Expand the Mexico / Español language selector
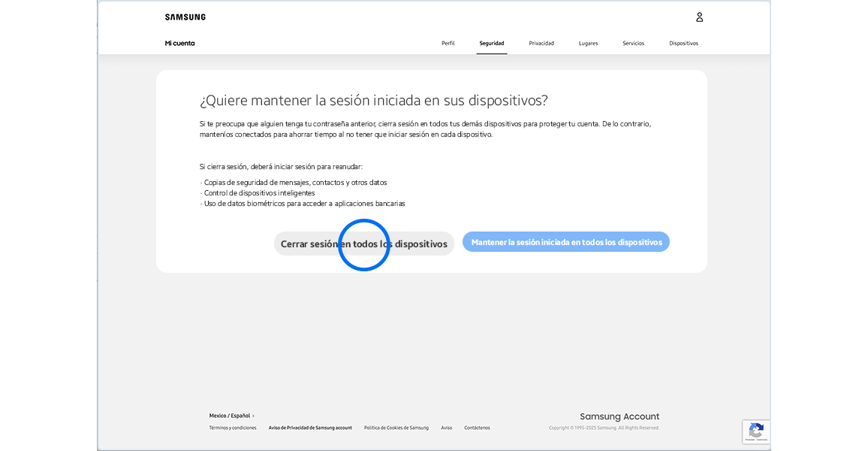868x451 pixels. 229,414
